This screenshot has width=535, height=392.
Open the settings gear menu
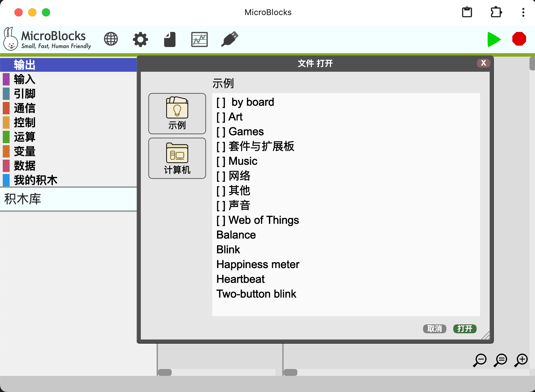140,39
